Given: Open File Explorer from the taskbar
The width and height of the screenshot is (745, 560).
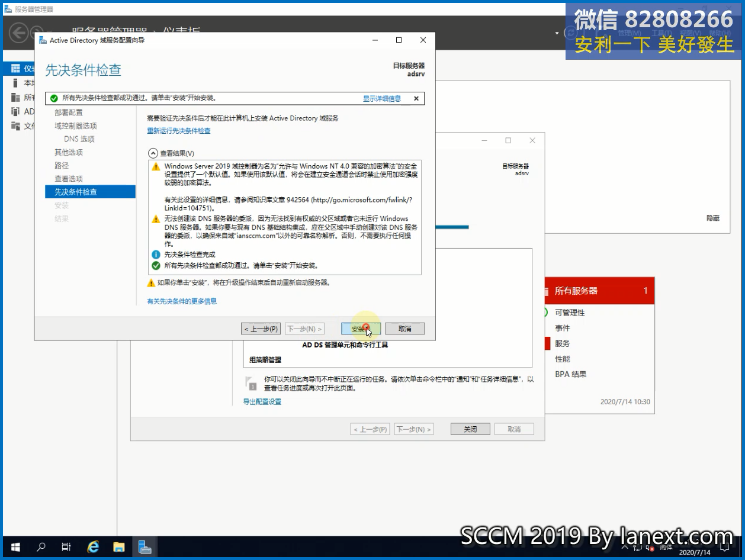Looking at the screenshot, I should click(118, 547).
